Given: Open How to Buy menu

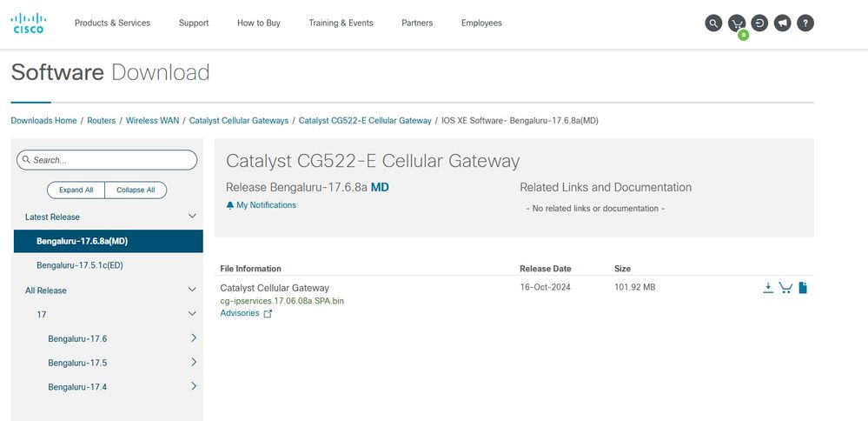Looking at the screenshot, I should pyautogui.click(x=259, y=23).
